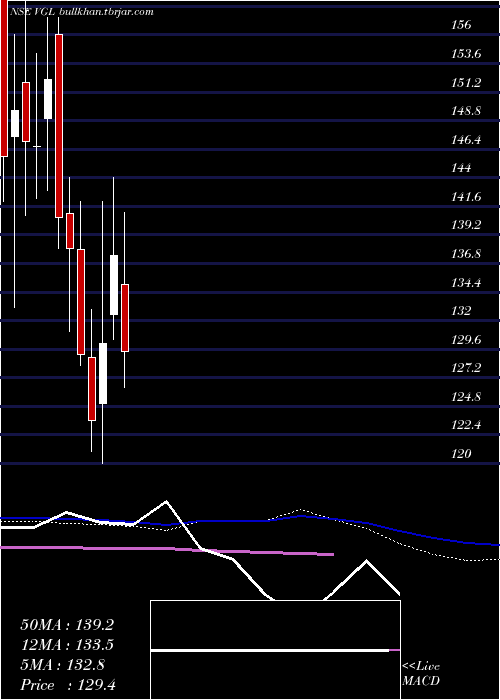Click the 132 price axis label
The height and width of the screenshot is (700, 500).
pos(462,311)
